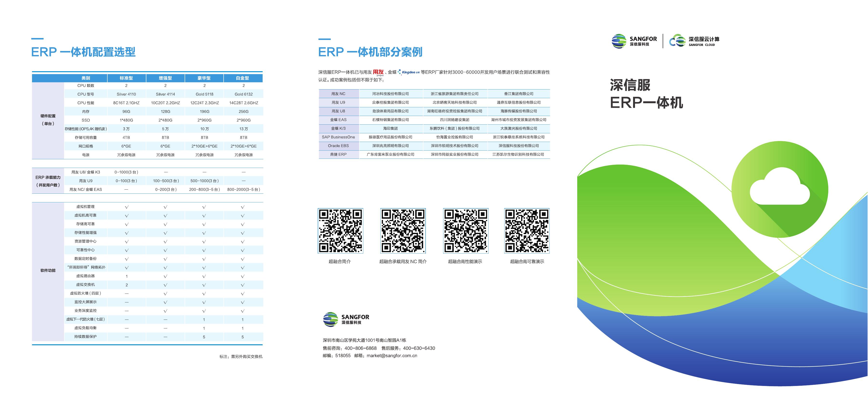
Task: Click the 白金型 column header
Action: (x=243, y=78)
